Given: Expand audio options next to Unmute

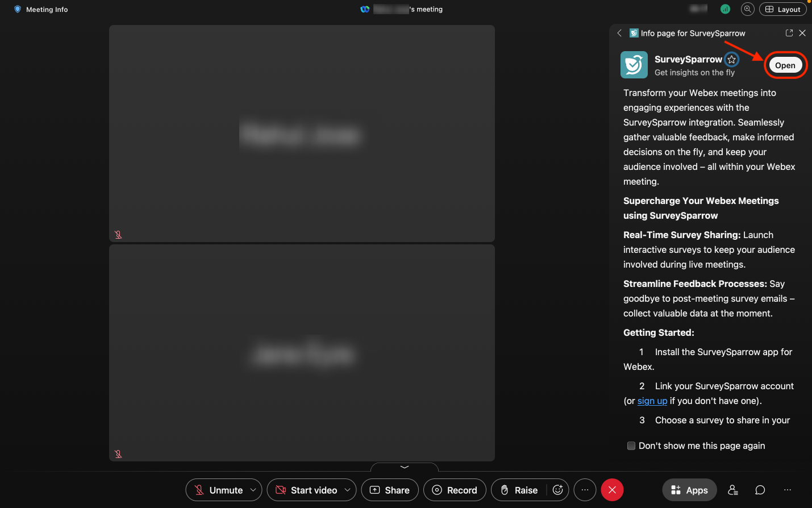Looking at the screenshot, I should coord(253,490).
